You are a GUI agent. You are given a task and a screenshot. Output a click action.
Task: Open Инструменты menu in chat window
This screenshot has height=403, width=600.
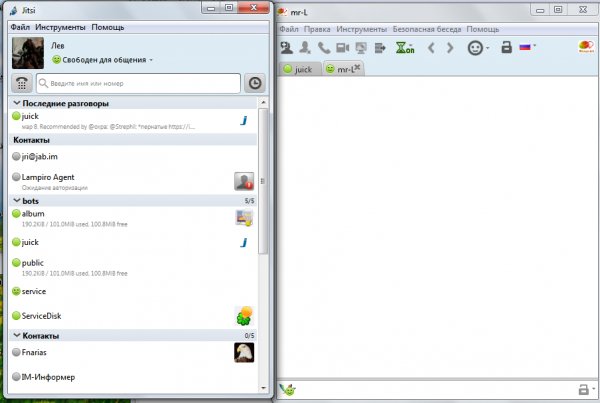pos(362,29)
